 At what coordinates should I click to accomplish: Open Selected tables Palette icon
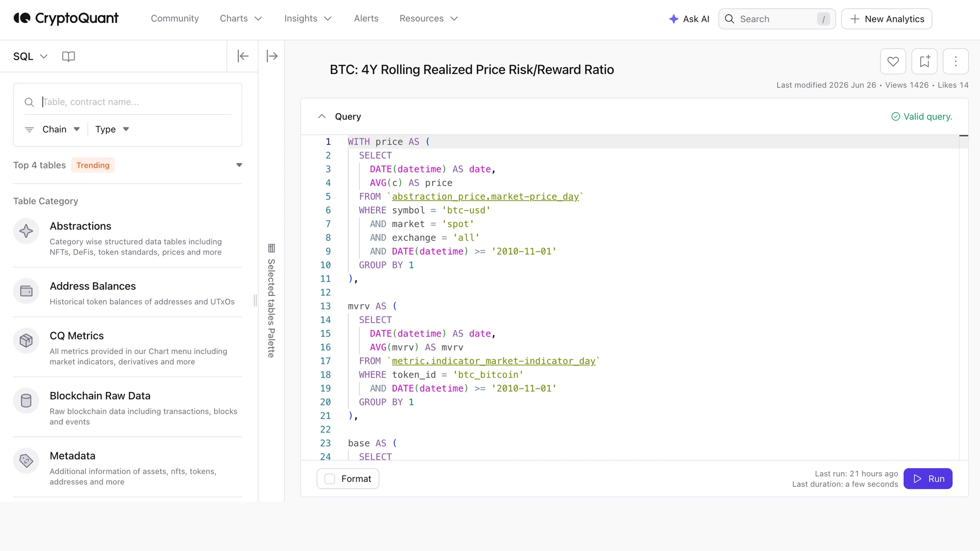(x=271, y=248)
